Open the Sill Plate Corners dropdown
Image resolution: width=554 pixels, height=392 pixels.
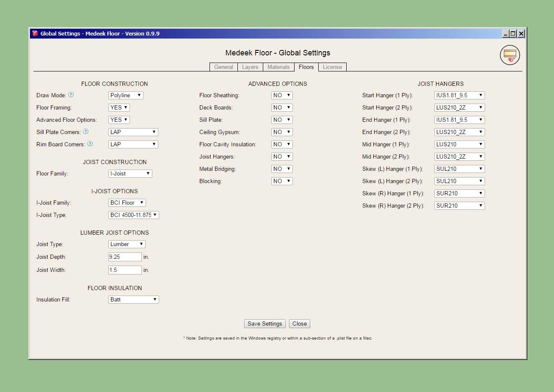pos(133,132)
